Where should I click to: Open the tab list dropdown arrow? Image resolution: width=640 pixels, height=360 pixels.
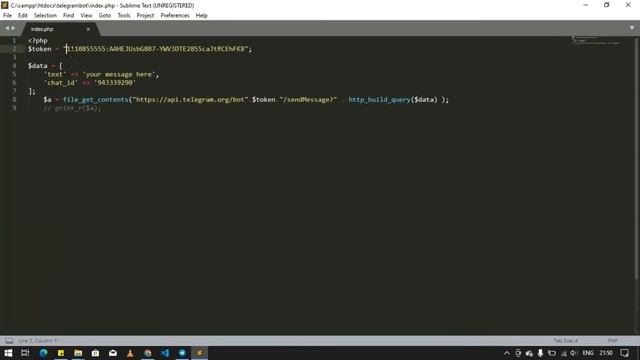point(632,28)
